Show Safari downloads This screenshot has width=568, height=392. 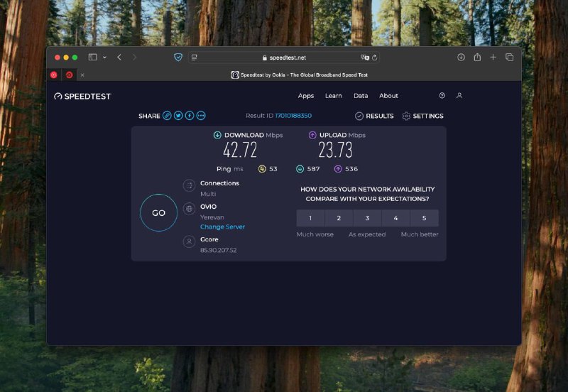pyautogui.click(x=461, y=58)
